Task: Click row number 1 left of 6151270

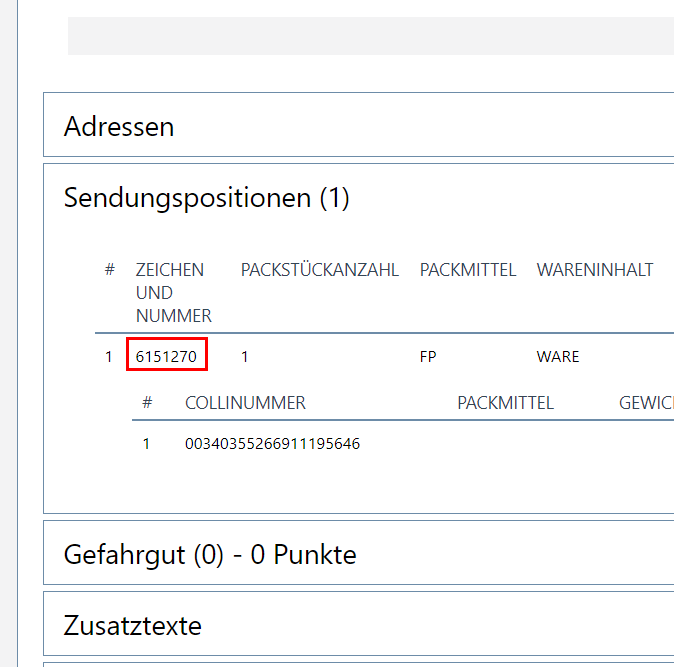Action: 109,357
